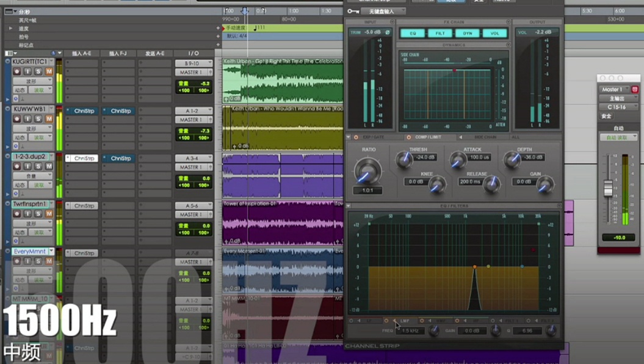Click the phase invert icon beside TRIM
Image resolution: width=644 pixels, height=364 pixels.
pos(387,32)
